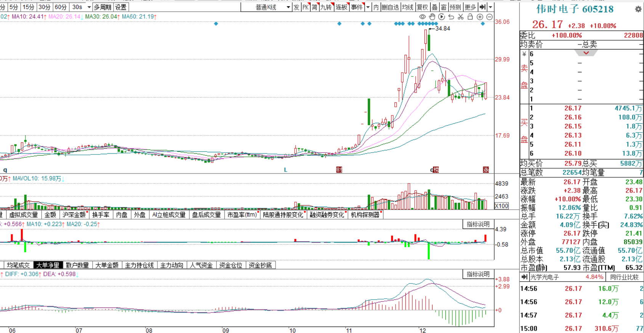Toggle the eye visibility icon above chart
Screen dimensions: 644x333
coord(422,17)
